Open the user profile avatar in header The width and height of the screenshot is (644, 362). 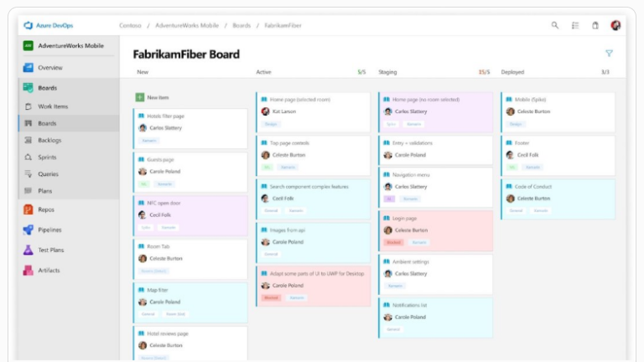[x=615, y=25]
